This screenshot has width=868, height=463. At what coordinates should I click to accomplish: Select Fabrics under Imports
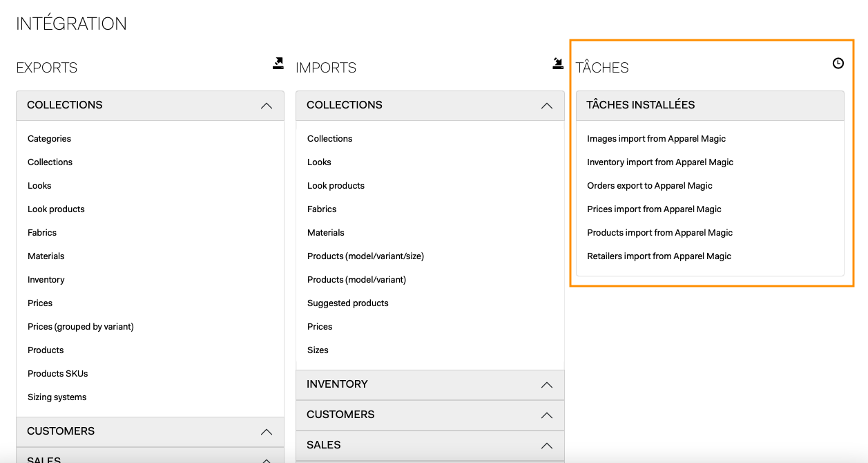point(322,209)
